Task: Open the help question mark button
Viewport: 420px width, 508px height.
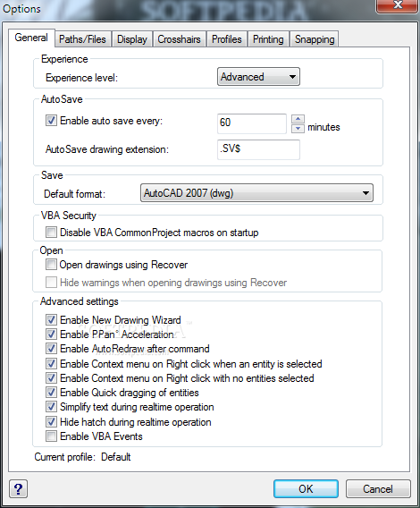Action: click(19, 488)
